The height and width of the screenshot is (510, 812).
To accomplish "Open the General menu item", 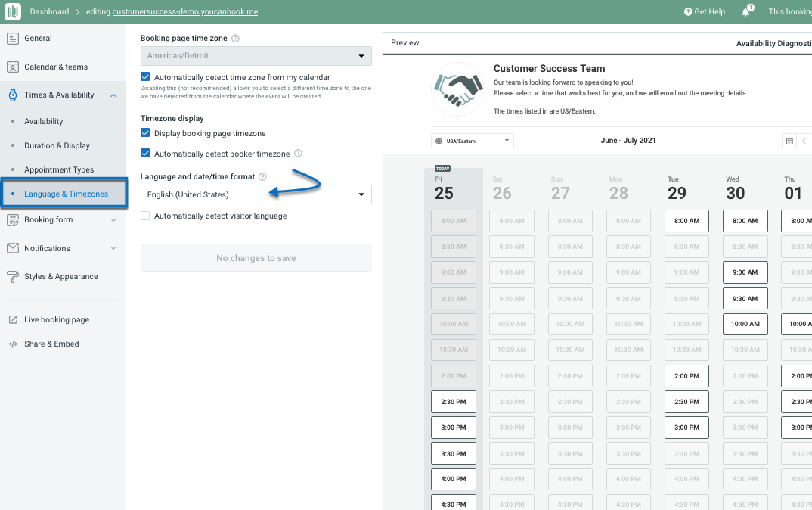I will click(38, 39).
